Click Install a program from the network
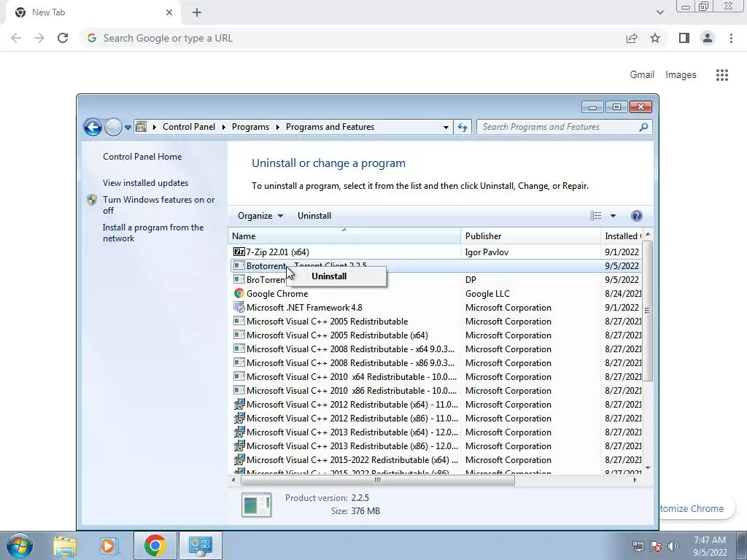Image resolution: width=747 pixels, height=560 pixels. [x=153, y=233]
